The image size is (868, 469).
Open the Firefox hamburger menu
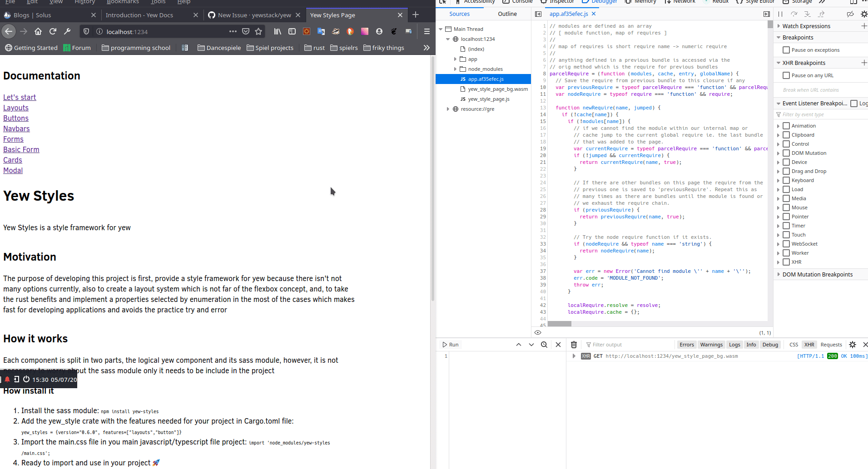pyautogui.click(x=427, y=31)
